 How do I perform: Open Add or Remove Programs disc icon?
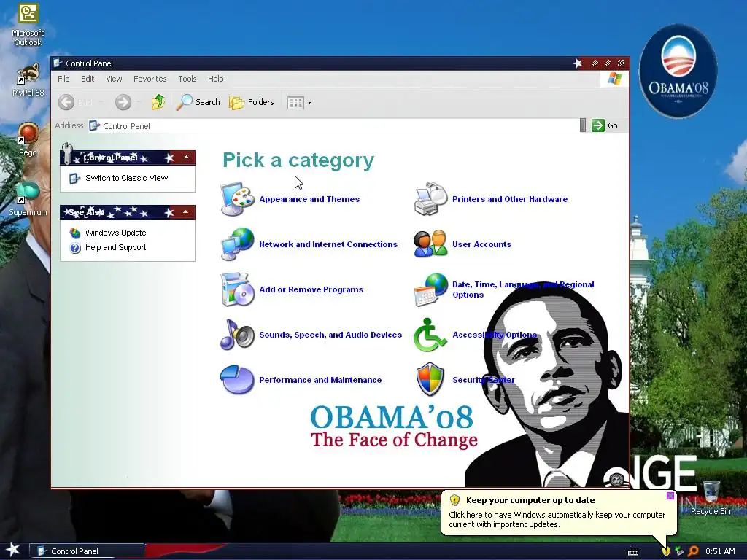point(237,289)
